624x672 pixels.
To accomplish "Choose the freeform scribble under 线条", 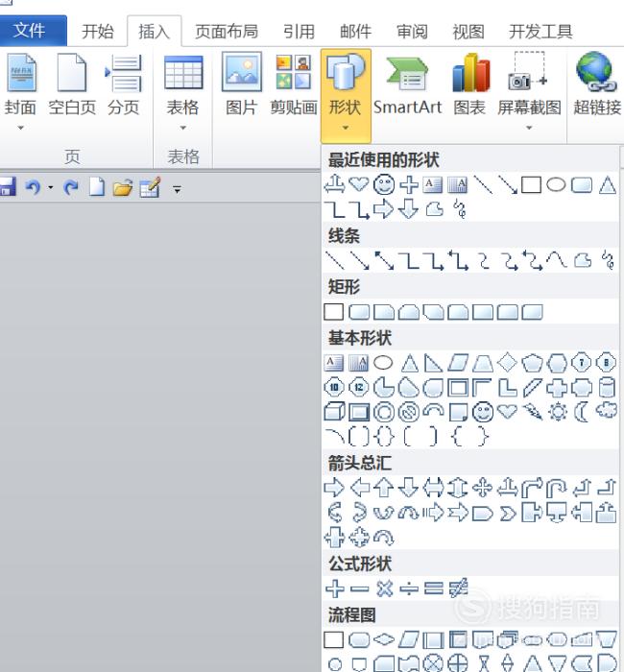I will click(x=608, y=260).
